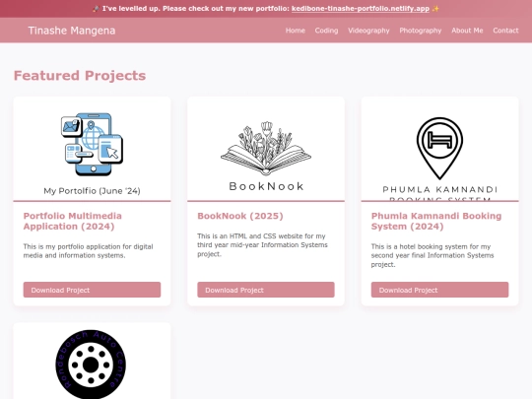This screenshot has height=399, width=532.
Task: Click the hotel booking system description
Action: coord(432,255)
